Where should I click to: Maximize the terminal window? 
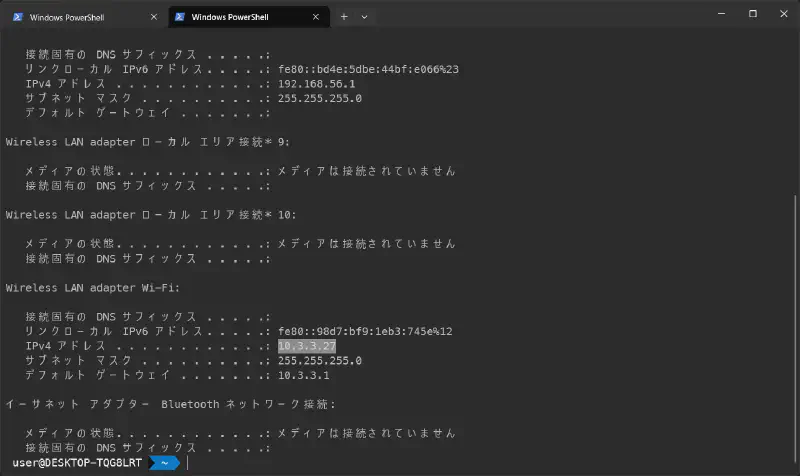pos(753,14)
